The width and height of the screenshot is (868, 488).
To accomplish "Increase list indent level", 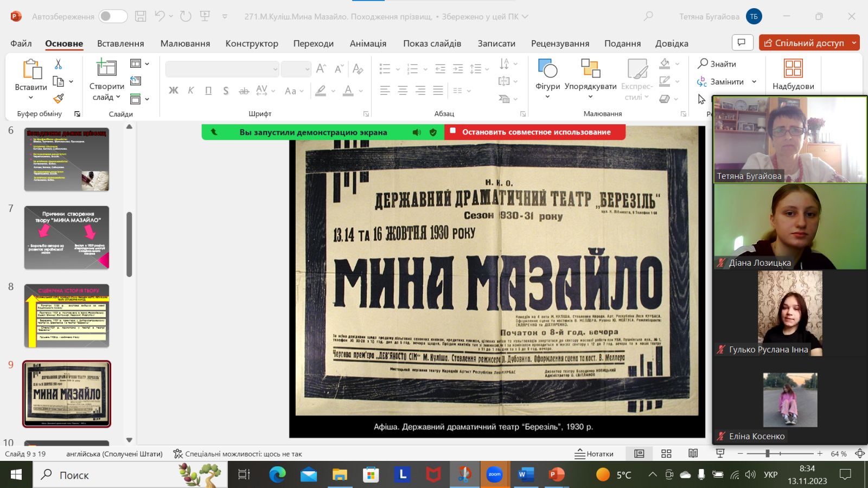I will pos(458,69).
